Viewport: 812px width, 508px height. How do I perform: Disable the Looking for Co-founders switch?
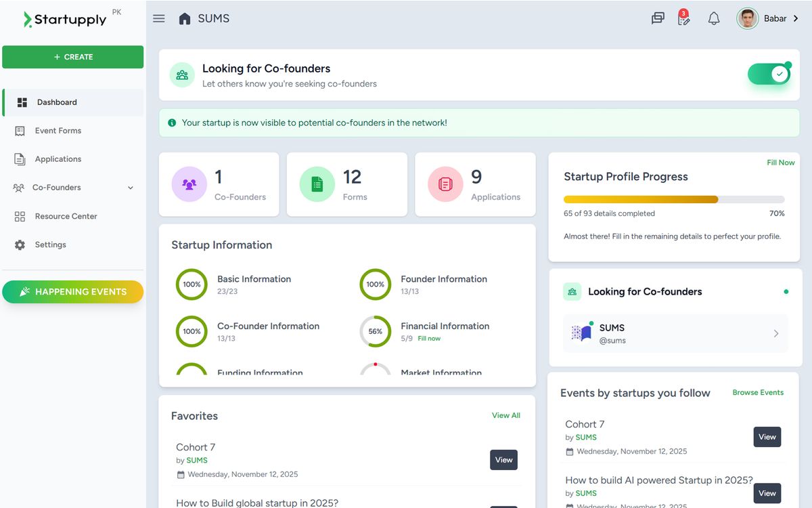point(769,73)
